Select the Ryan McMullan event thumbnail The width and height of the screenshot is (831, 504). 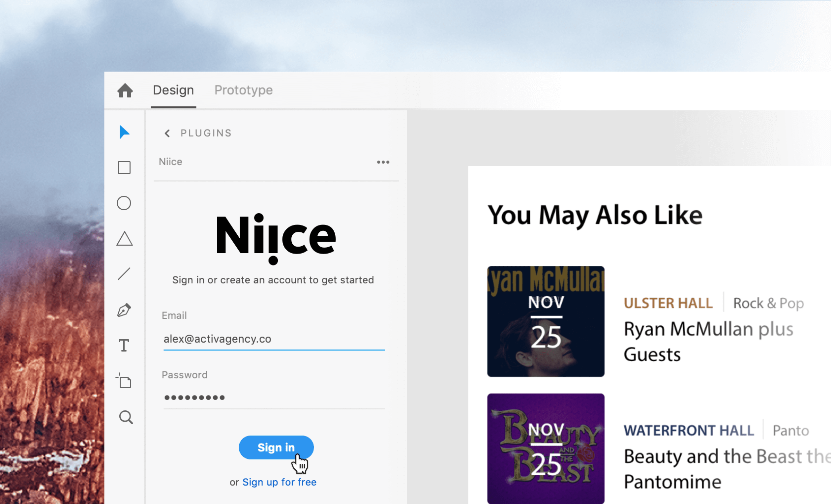(546, 321)
